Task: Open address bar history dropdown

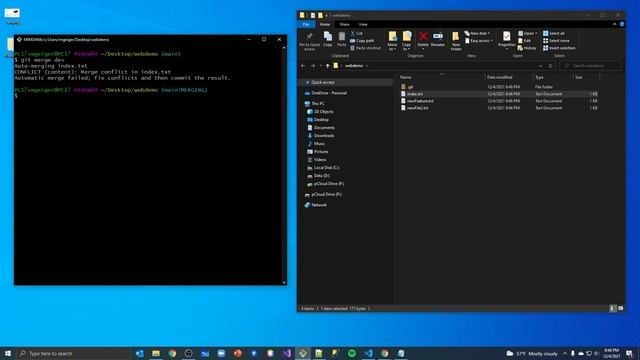Action: (540, 66)
